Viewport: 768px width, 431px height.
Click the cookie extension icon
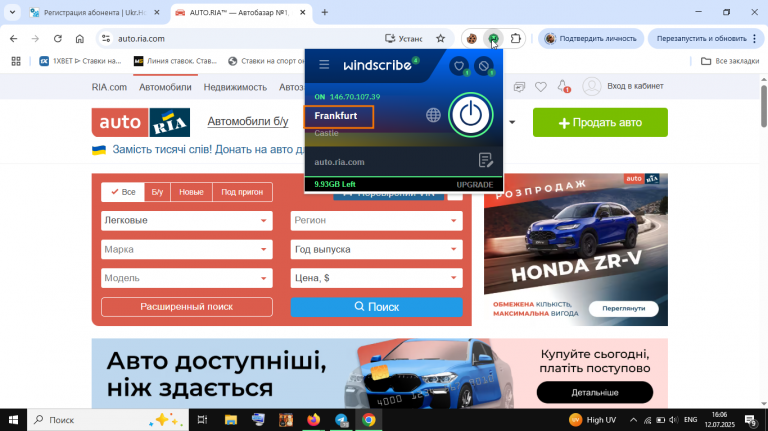coord(471,39)
